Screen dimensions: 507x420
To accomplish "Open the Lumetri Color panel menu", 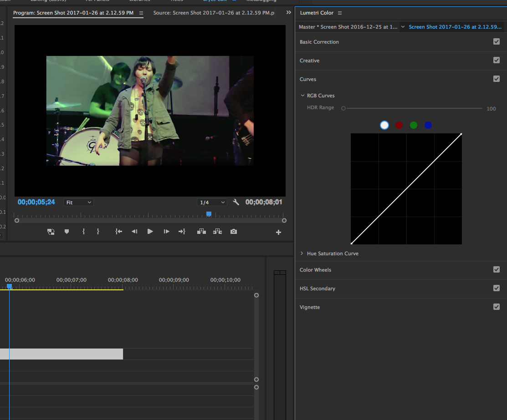I will 340,13.
